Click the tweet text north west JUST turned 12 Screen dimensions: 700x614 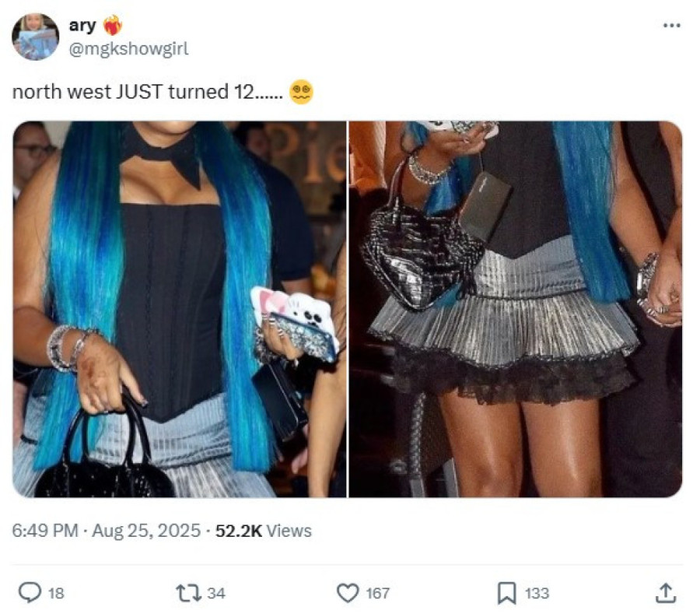(x=147, y=92)
